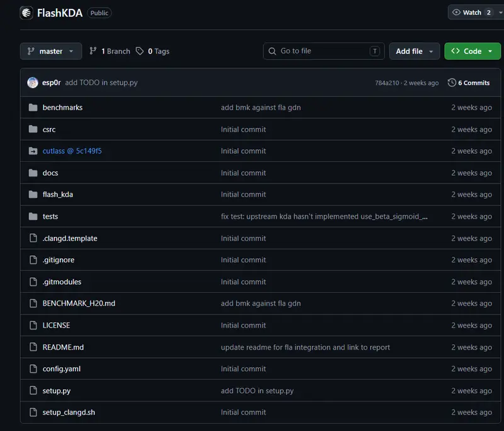Click the tests folder icon

pos(33,216)
